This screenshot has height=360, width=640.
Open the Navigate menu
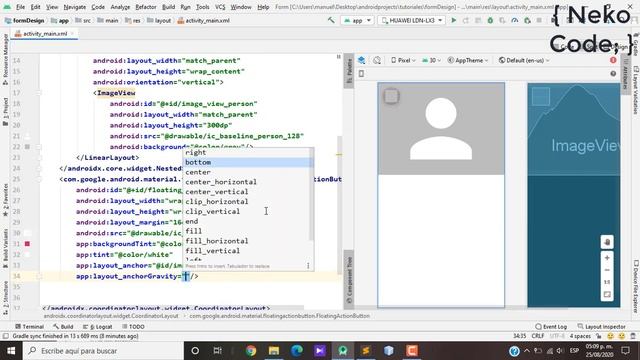pyautogui.click(x=75, y=7)
